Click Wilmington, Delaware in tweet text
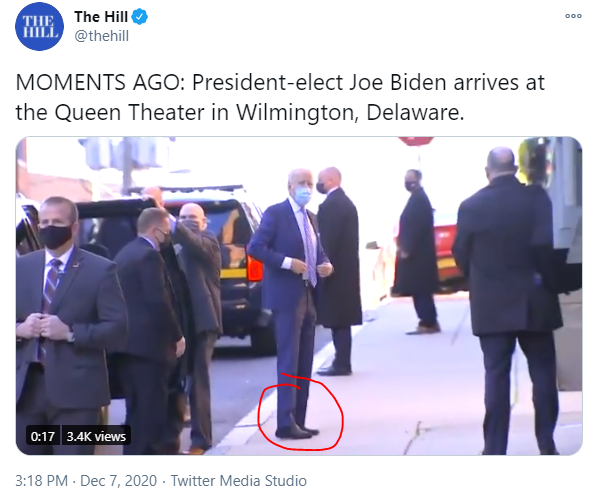The width and height of the screenshot is (597, 500). 350,113
